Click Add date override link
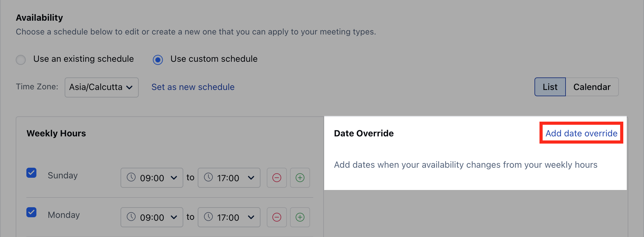Image resolution: width=644 pixels, height=237 pixels. pyautogui.click(x=581, y=133)
